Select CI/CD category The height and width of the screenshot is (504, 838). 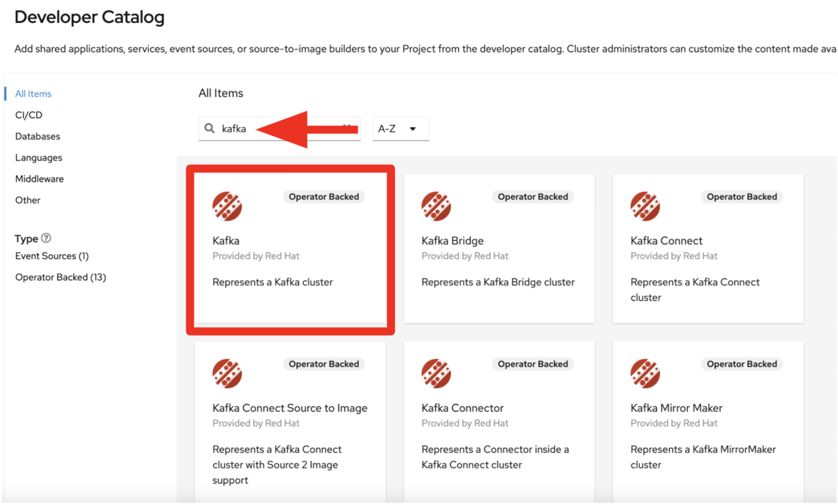[29, 115]
